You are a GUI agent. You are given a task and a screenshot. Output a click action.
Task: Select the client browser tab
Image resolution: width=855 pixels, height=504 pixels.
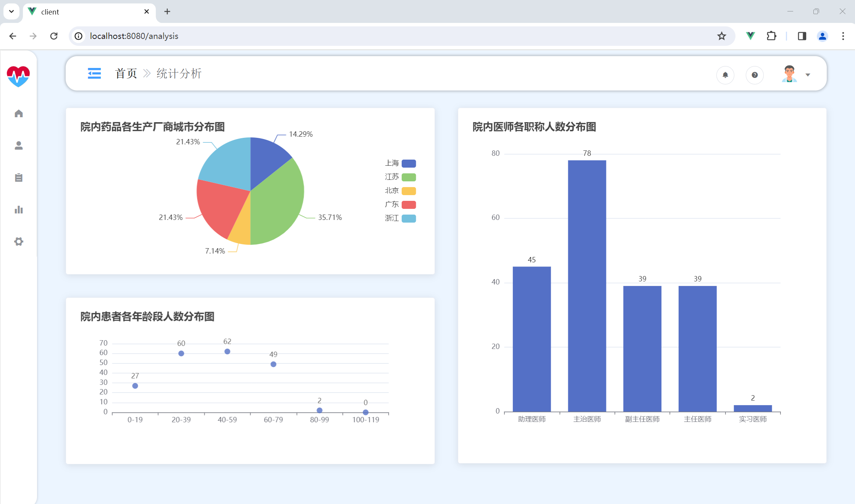pos(88,12)
